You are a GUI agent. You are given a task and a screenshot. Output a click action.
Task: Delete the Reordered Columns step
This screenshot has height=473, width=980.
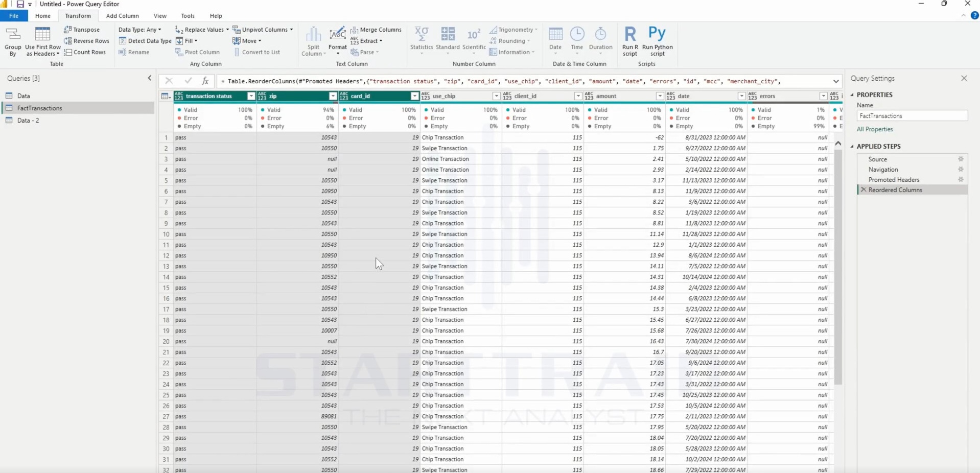tap(864, 190)
